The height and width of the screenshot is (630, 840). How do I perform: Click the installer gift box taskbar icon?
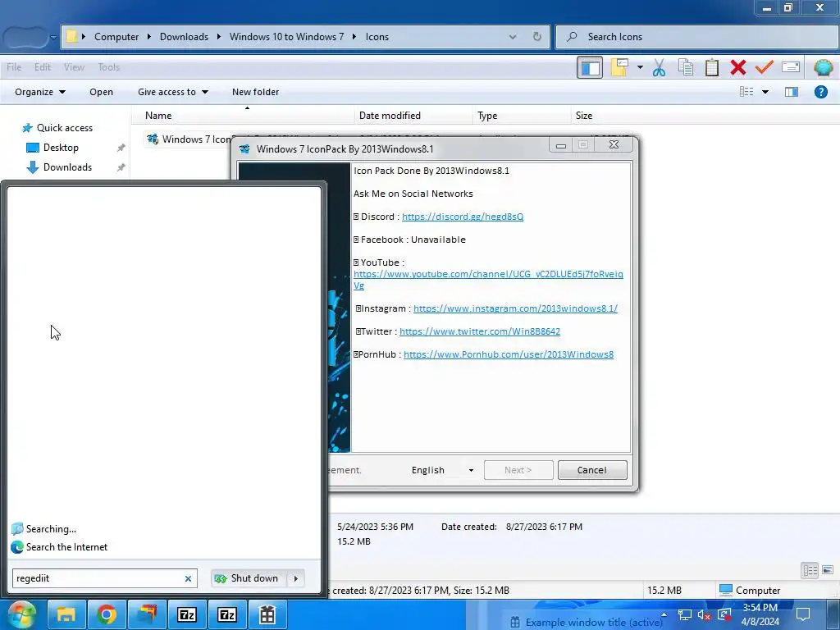[x=267, y=614]
